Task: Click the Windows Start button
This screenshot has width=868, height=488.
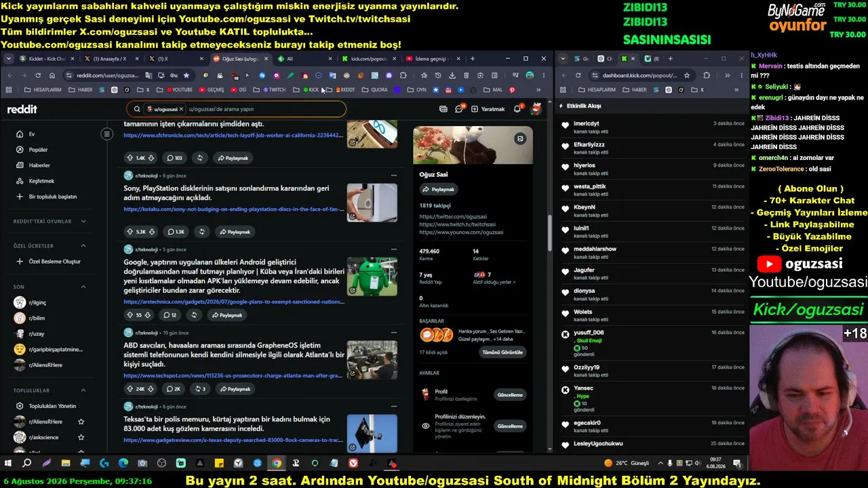Action: tap(9, 464)
